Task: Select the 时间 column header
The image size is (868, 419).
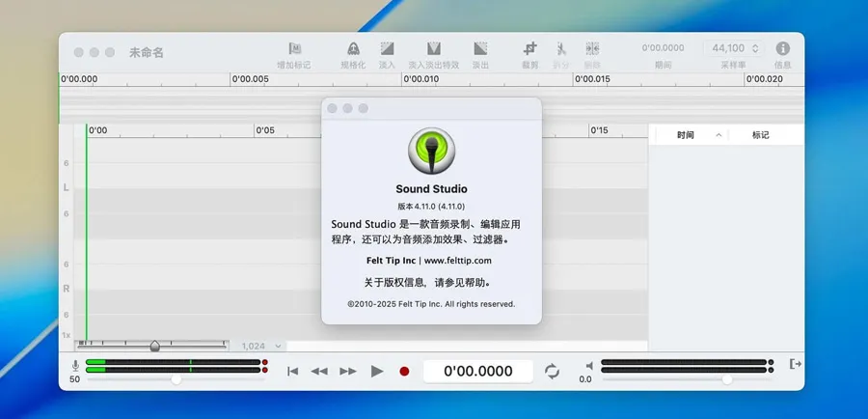Action: (x=685, y=135)
